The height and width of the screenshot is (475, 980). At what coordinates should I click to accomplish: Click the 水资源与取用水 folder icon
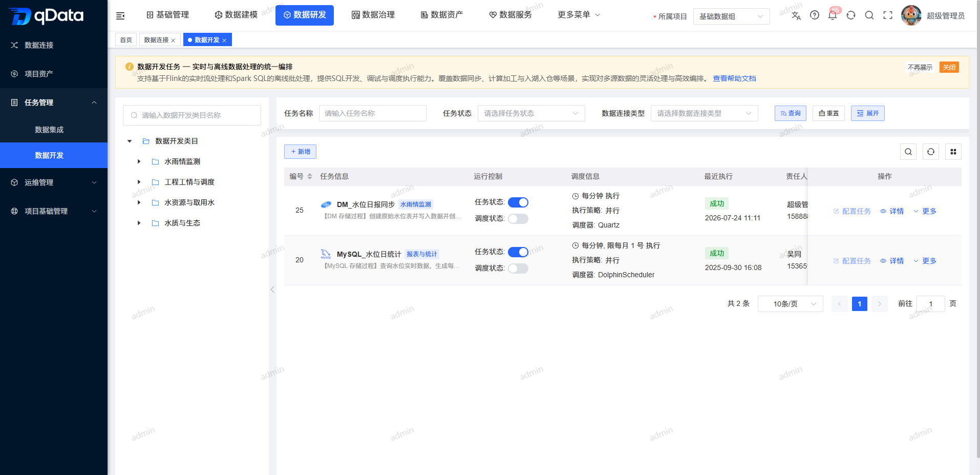pyautogui.click(x=155, y=202)
